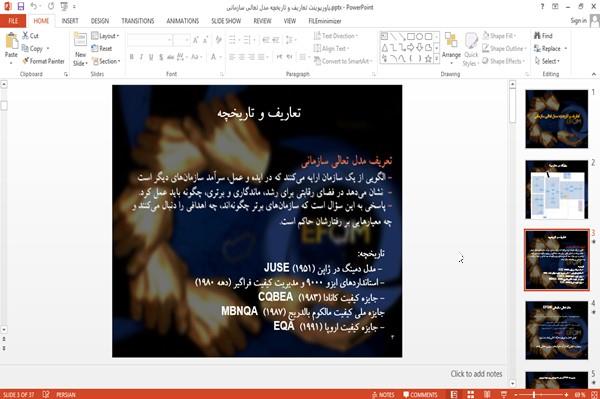
Task: Open the Change Case menu
Action: coord(196,57)
